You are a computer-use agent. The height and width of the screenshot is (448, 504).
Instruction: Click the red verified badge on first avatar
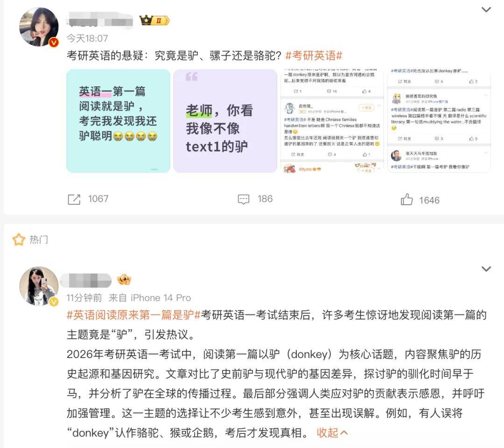pyautogui.click(x=54, y=42)
